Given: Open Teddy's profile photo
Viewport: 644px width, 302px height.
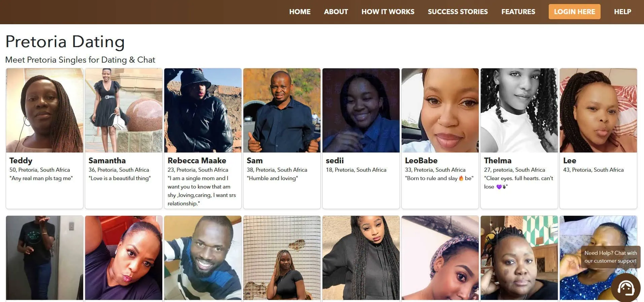Looking at the screenshot, I should coord(44,110).
